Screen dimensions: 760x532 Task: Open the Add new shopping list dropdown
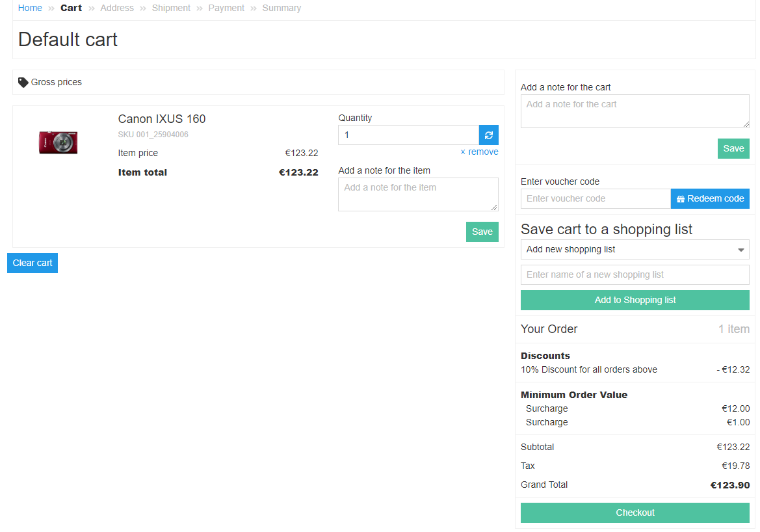click(x=635, y=249)
